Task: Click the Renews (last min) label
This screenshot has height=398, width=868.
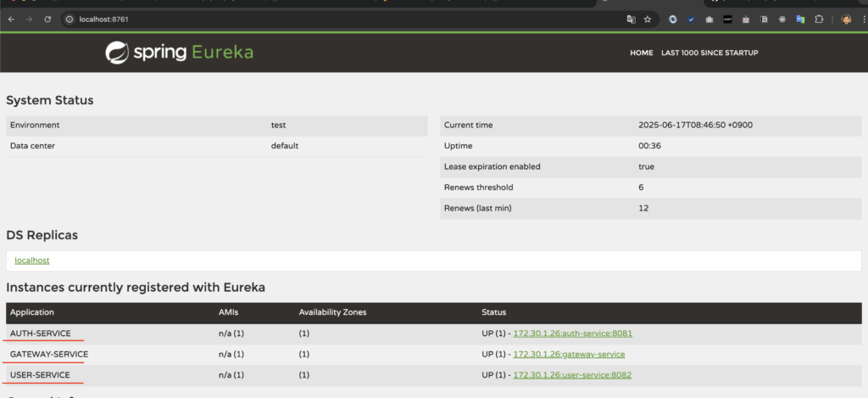Action: [478, 209]
